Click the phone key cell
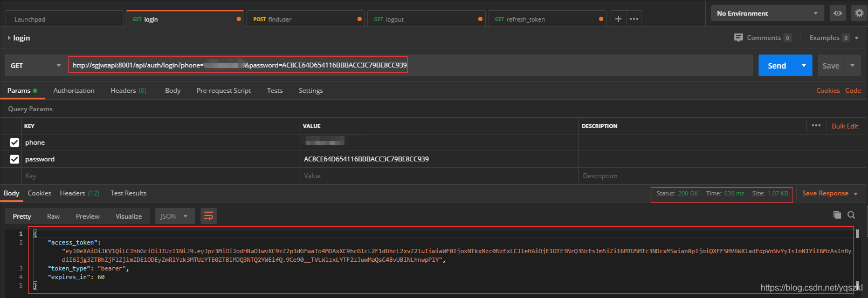The image size is (868, 298). tap(161, 143)
